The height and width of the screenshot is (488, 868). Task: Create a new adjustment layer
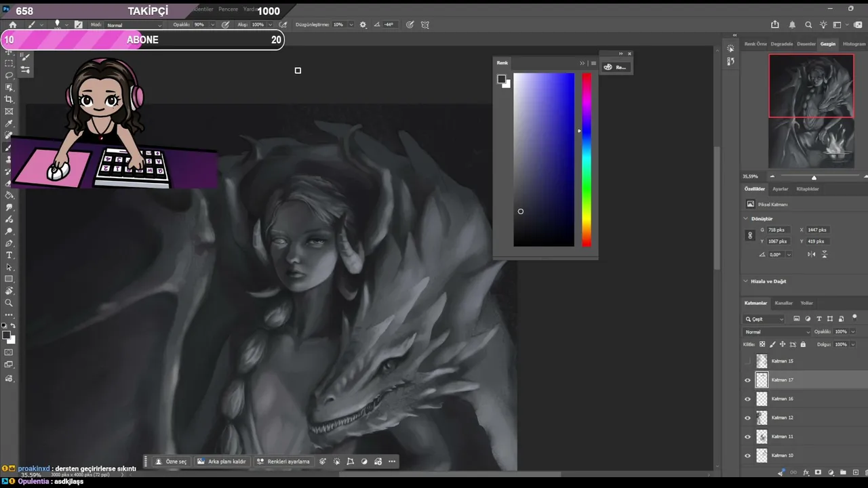pyautogui.click(x=830, y=472)
